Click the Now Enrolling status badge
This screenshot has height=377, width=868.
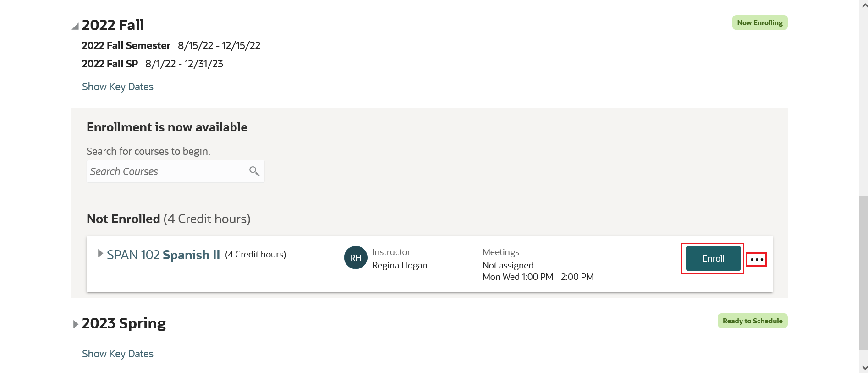759,23
